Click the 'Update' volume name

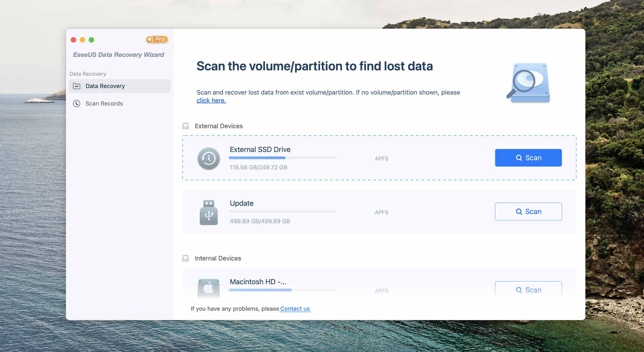(242, 203)
